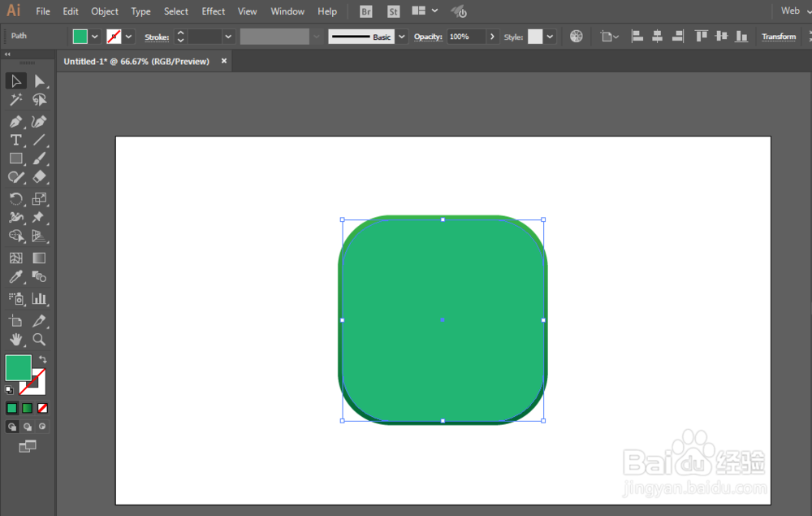Choose the Eraser tool
This screenshot has width=812, height=516.
tap(39, 177)
